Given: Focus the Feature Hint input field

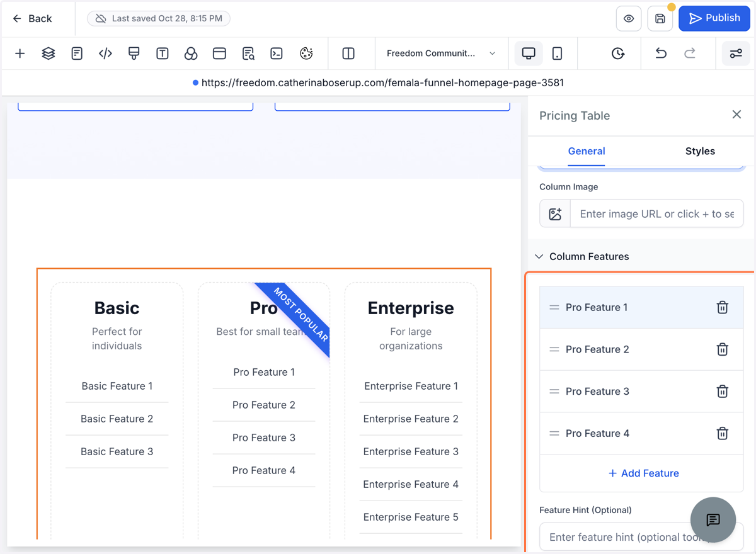Looking at the screenshot, I should tap(641, 537).
